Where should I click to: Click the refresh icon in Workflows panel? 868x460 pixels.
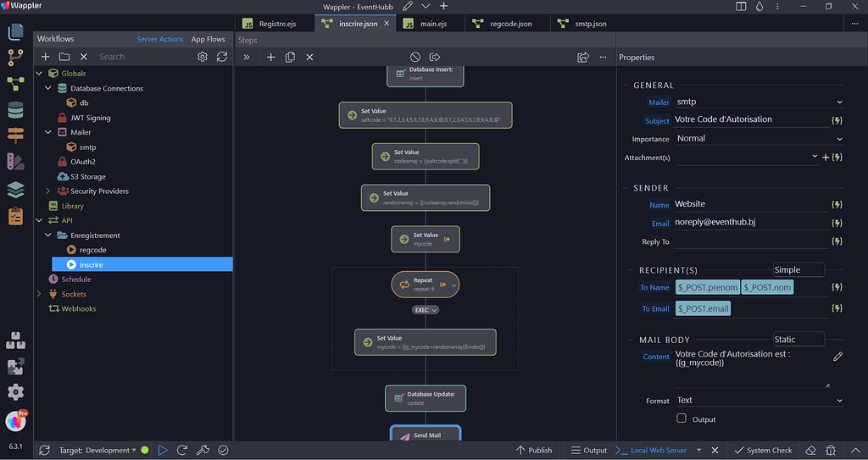pos(222,57)
